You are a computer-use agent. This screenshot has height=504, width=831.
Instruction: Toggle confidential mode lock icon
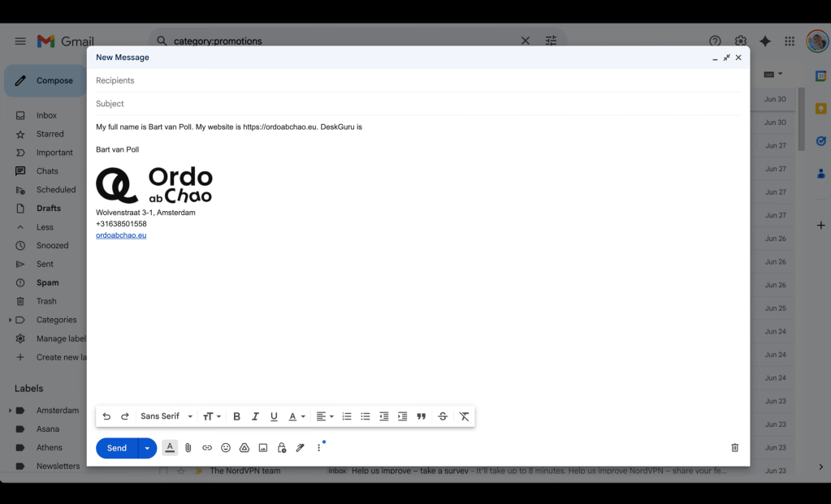point(282,448)
